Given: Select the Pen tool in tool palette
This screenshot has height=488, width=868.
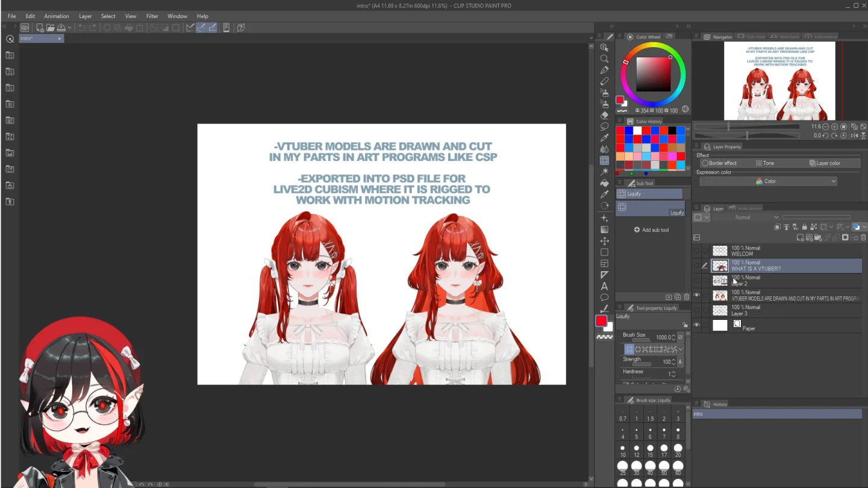Looking at the screenshot, I should pyautogui.click(x=604, y=70).
